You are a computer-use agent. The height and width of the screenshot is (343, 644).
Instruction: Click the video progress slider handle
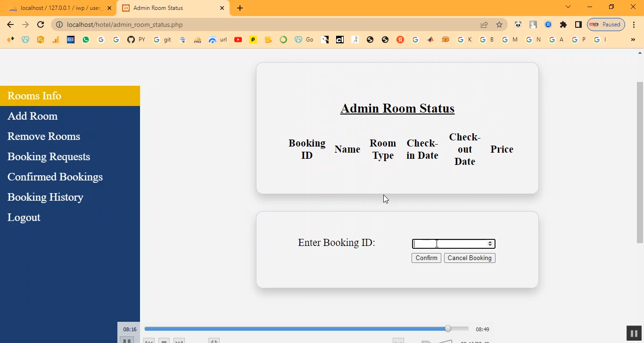[x=448, y=329]
